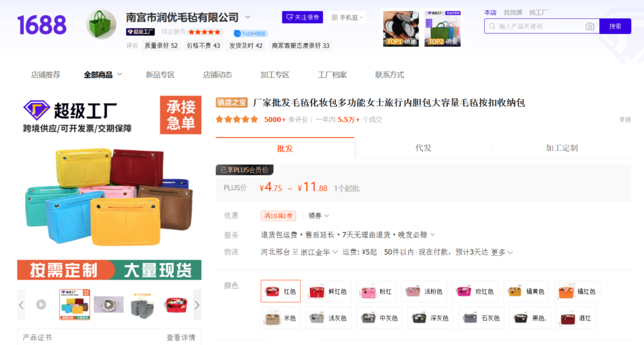Viewport: 644px width, 345px height.
Task: Switch to the 代发 tab
Action: 423,148
